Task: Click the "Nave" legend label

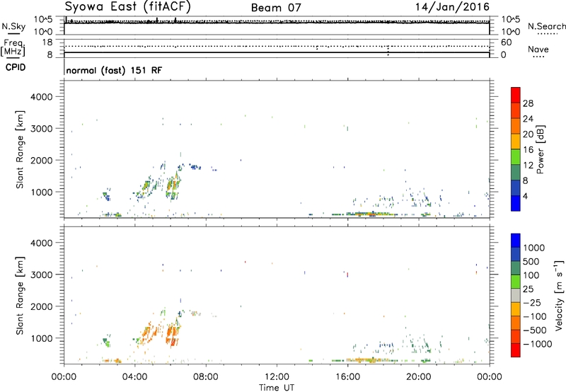Action: (x=538, y=50)
